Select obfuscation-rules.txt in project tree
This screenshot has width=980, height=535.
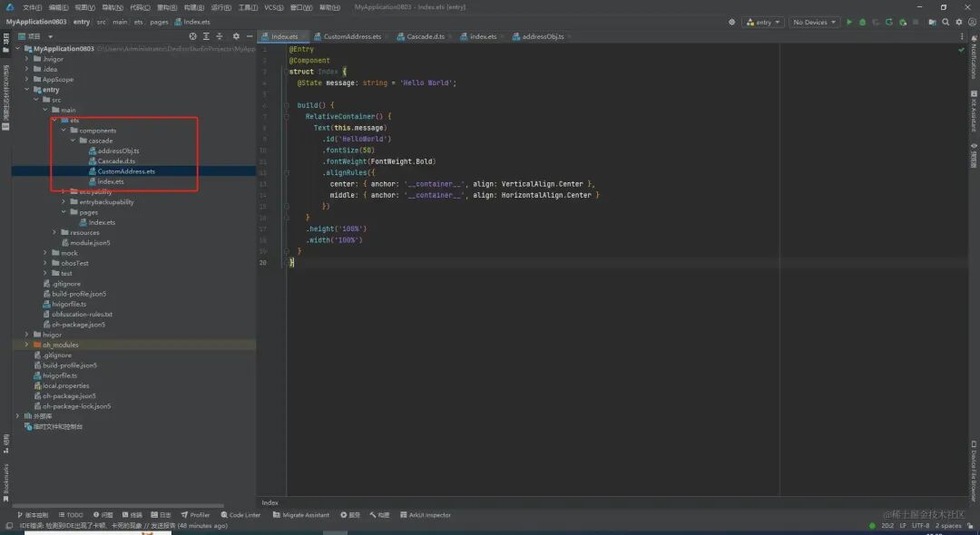82,314
